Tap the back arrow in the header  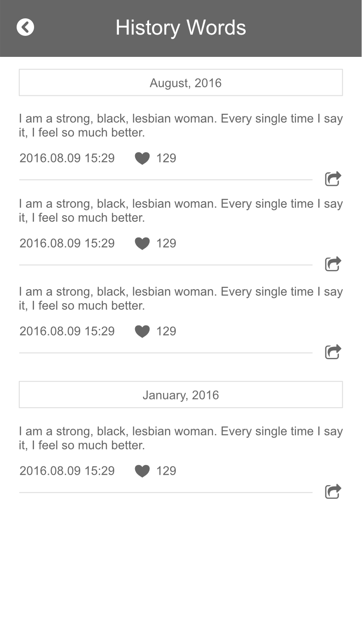click(25, 27)
